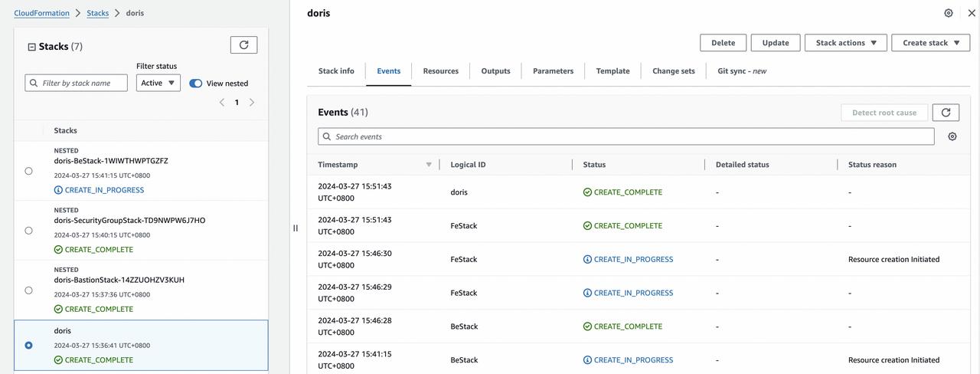Open the Template tab
Image resolution: width=980 pixels, height=374 pixels.
point(612,71)
